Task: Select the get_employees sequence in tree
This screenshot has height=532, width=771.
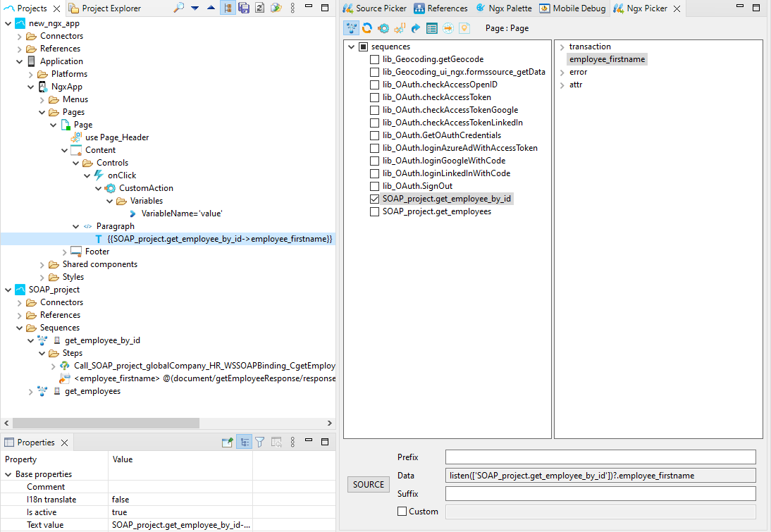Action: coord(92,391)
